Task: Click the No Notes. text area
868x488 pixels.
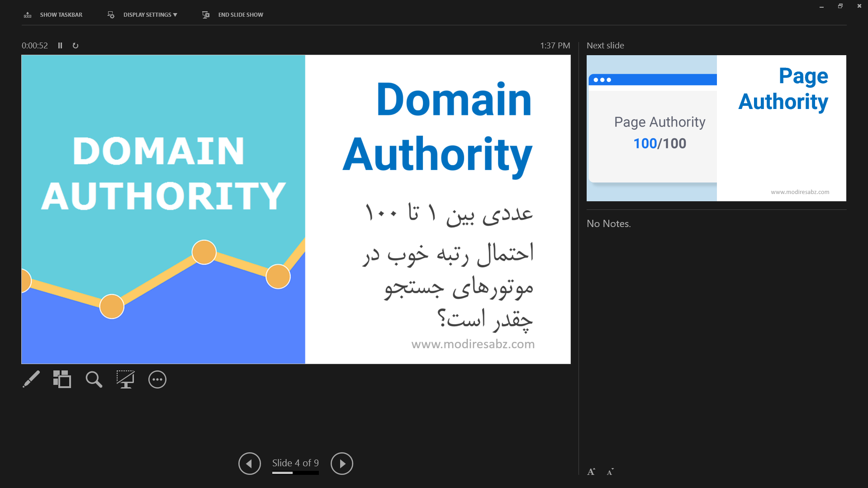Action: click(x=609, y=223)
